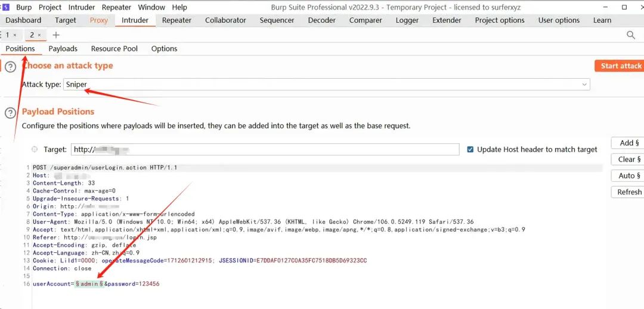
Task: Click the password=123456 parameter
Action: 134,285
